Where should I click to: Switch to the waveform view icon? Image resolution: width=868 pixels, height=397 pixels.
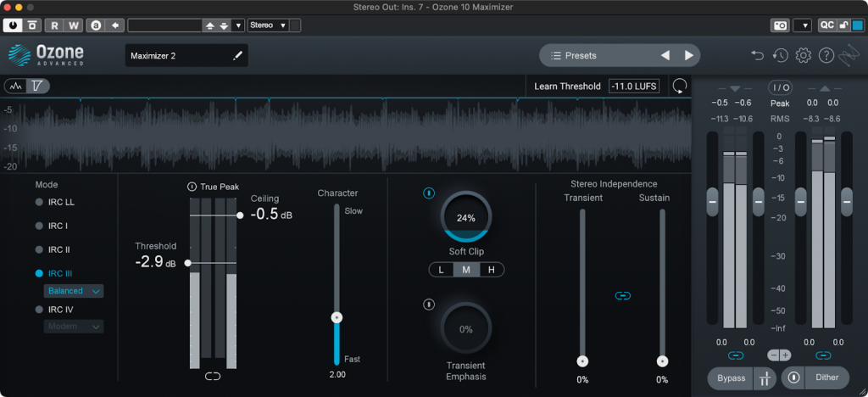(16, 87)
